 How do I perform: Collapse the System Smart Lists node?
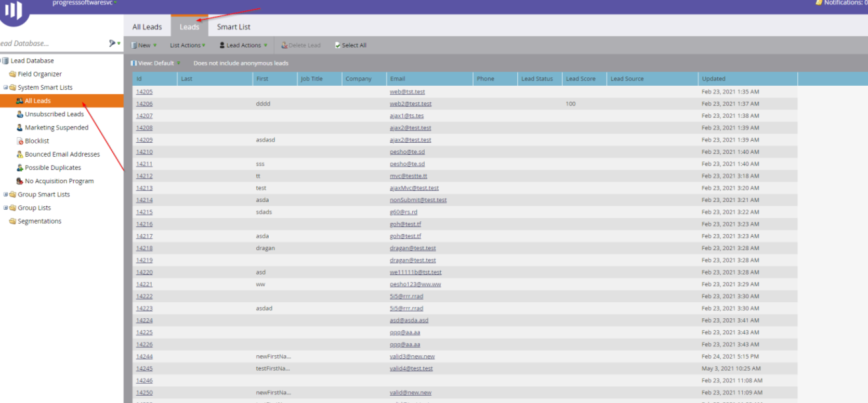pos(6,87)
